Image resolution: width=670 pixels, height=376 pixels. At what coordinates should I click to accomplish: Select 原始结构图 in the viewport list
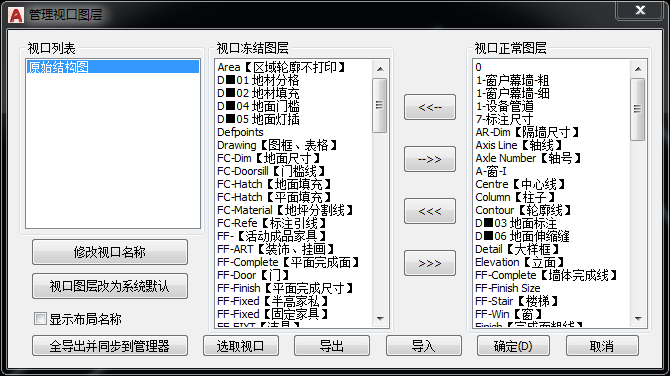(x=112, y=67)
